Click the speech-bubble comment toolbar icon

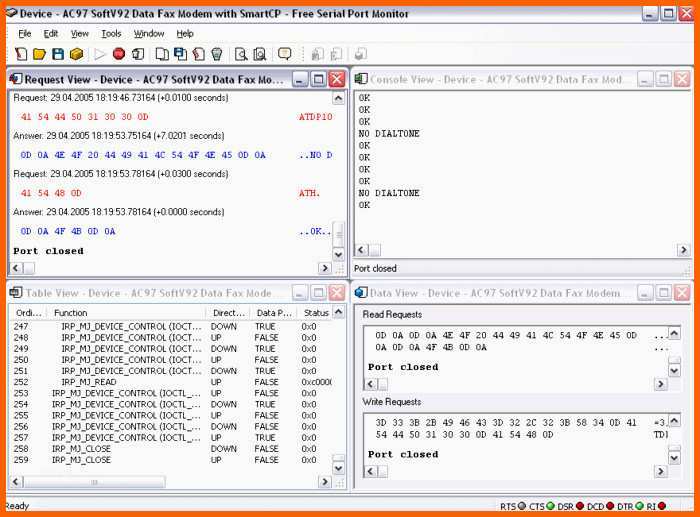[284, 54]
